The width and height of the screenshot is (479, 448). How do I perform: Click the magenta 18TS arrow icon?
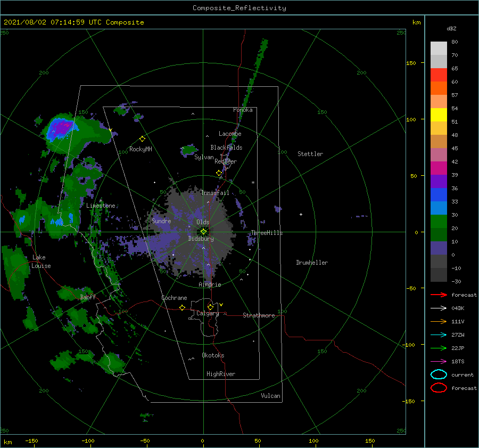click(439, 362)
